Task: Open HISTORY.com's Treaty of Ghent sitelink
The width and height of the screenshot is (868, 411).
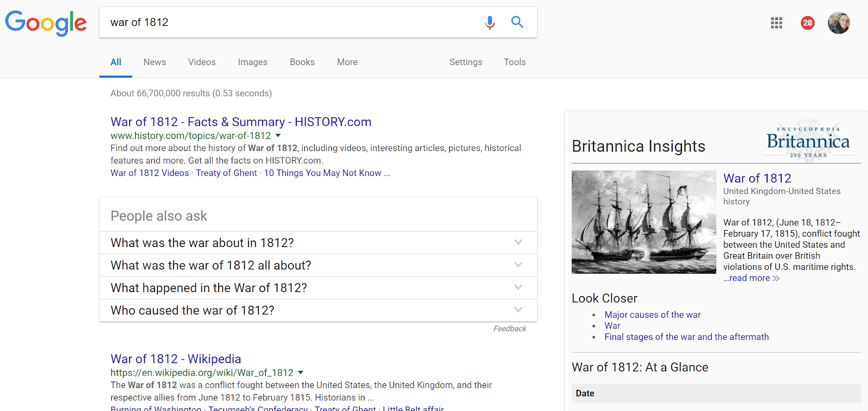Action: point(226,173)
